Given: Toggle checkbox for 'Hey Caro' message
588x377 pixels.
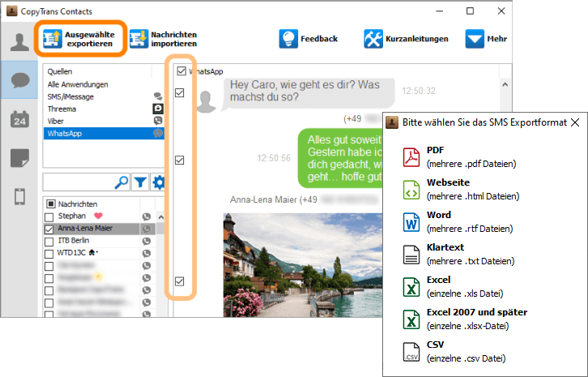Looking at the screenshot, I should click(x=180, y=92).
